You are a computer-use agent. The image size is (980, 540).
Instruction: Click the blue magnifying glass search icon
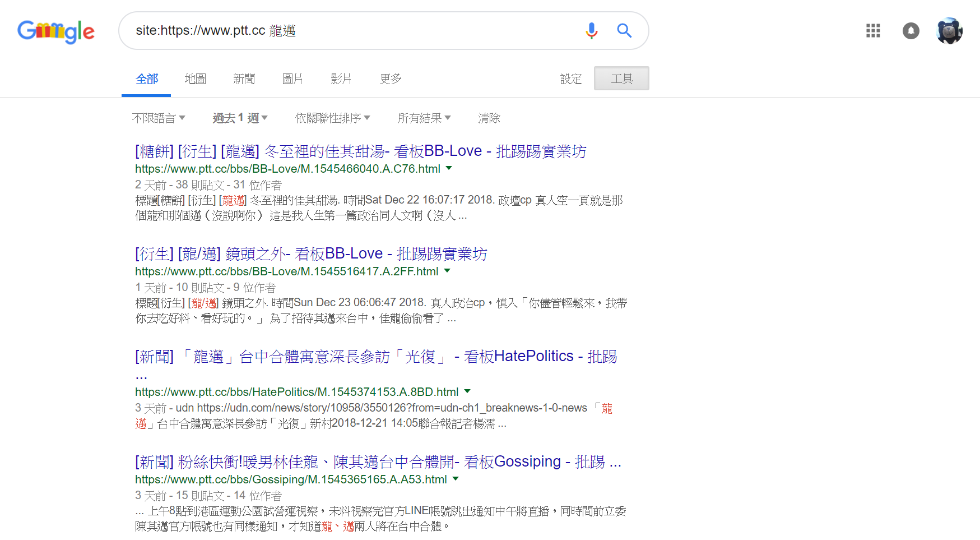coord(624,30)
